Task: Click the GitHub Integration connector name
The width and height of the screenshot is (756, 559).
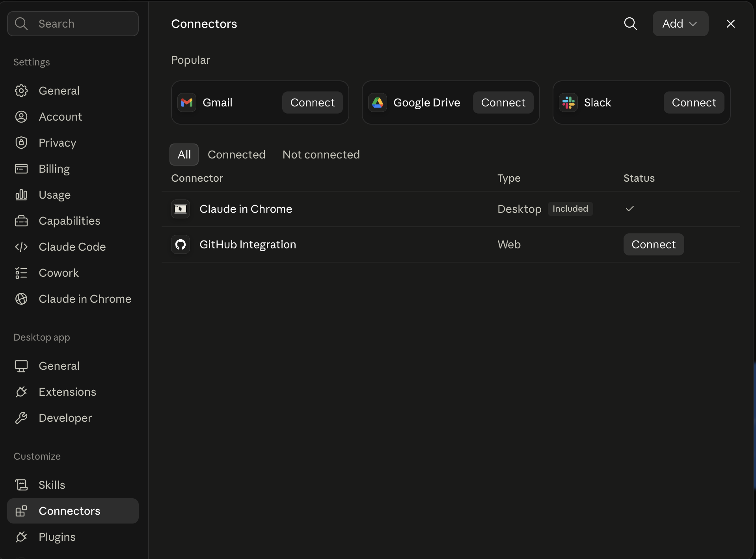Action: 248,244
